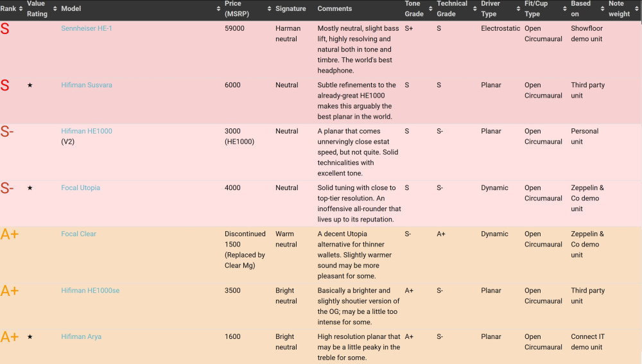Screen dimensions: 642x364
Task: Open the Hifiman Susvara link
Action: (x=87, y=85)
